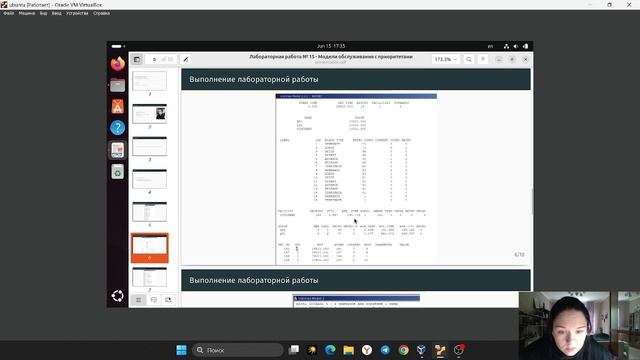Click the battery icon in the Ubuntu top bar
This screenshot has width=640, height=360.
coord(525,46)
